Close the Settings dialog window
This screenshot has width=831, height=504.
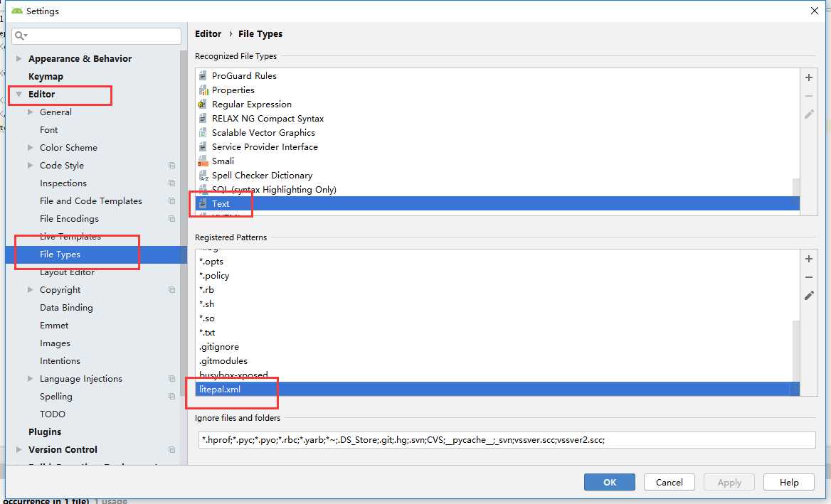click(815, 11)
